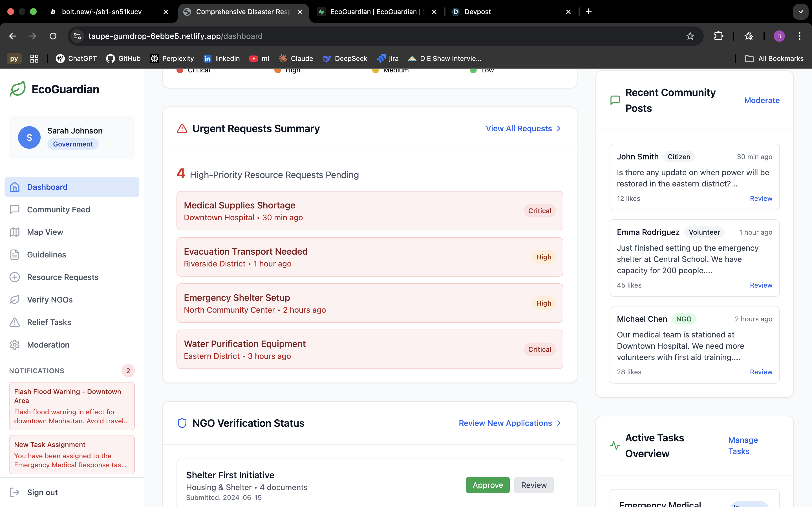Open Chrome extensions puzzle icon
This screenshot has height=507, width=812.
718,36
